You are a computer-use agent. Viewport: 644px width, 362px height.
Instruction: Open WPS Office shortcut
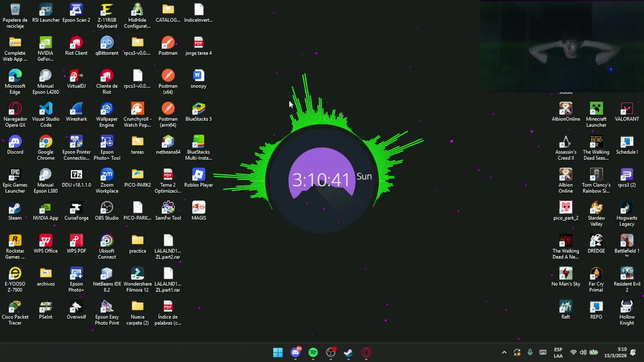45,244
